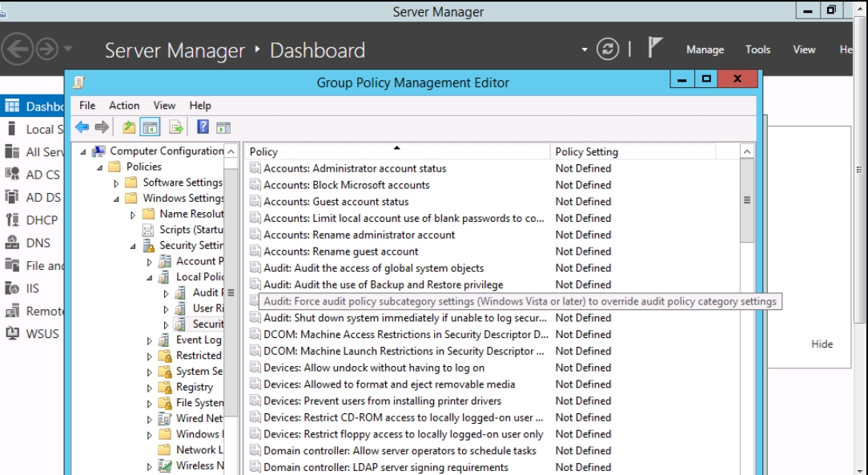Select the Registry tree item
Screen dimensions: 868x475
pyautogui.click(x=195, y=387)
